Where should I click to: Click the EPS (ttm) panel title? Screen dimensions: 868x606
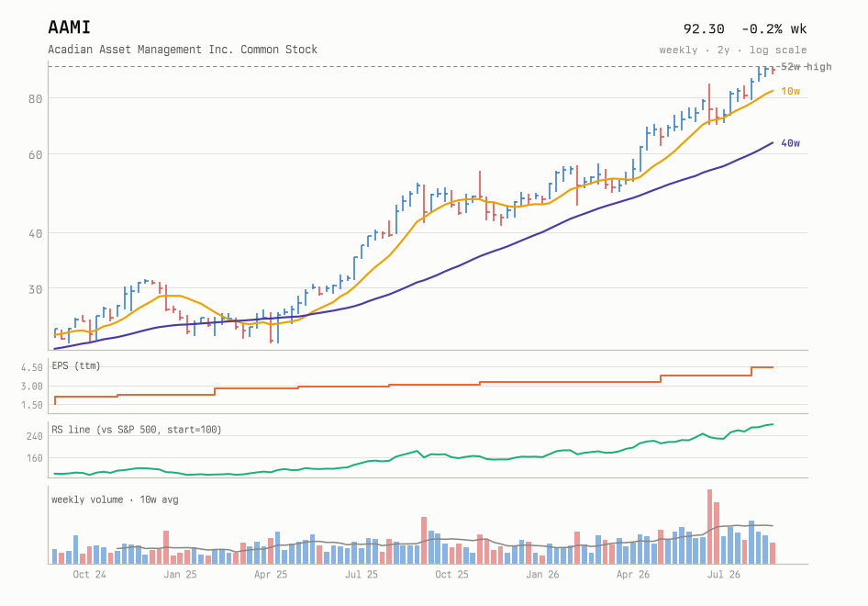[76, 365]
